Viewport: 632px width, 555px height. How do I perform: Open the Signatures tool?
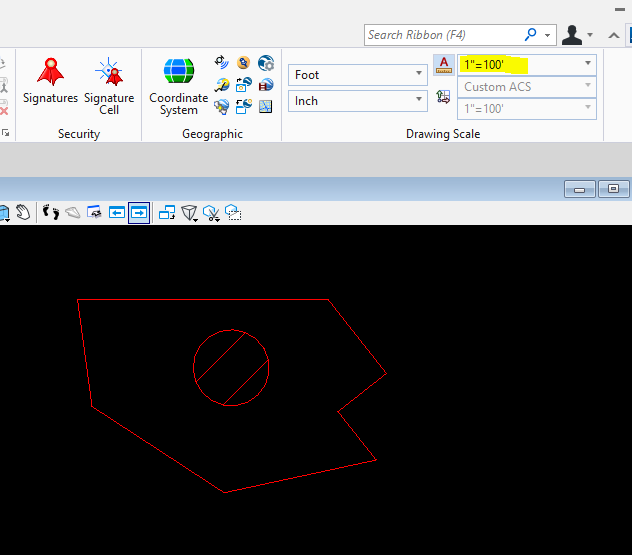click(50, 81)
